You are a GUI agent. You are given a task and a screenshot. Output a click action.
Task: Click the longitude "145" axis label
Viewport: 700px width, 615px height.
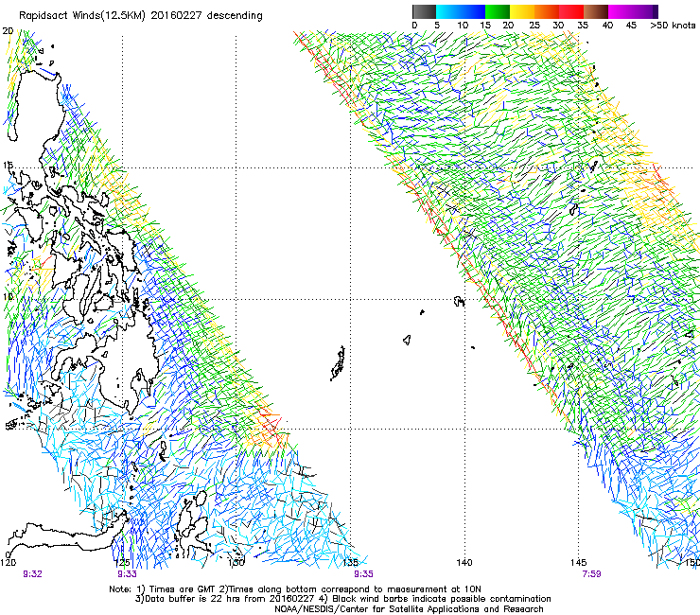(x=578, y=562)
